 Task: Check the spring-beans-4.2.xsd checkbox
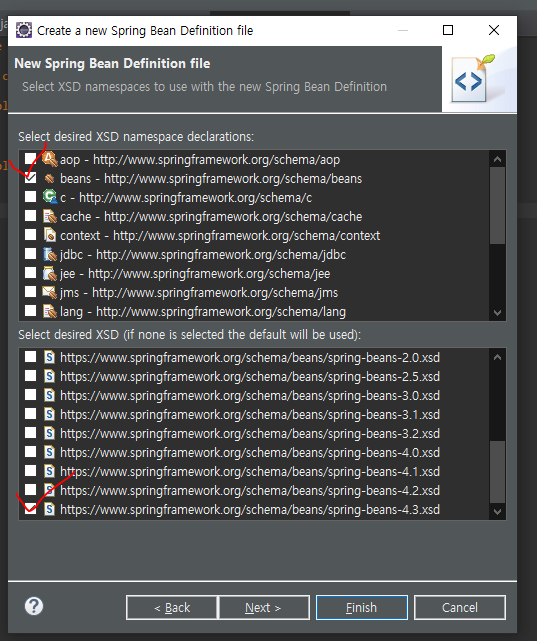30,489
